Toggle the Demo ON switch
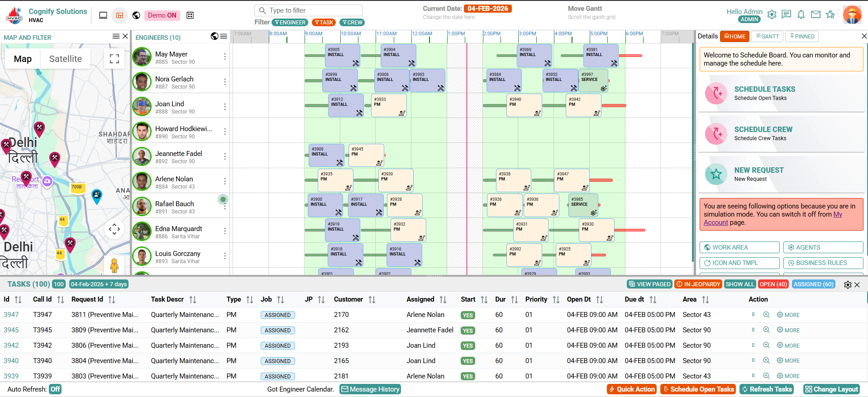This screenshot has height=397, width=868. 162,15
